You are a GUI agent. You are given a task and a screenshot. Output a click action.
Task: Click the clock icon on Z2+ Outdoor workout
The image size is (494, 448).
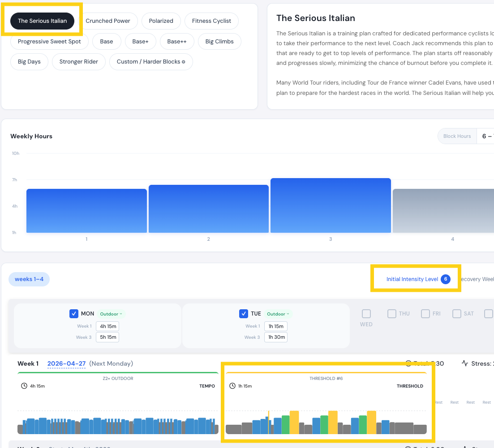click(x=24, y=386)
